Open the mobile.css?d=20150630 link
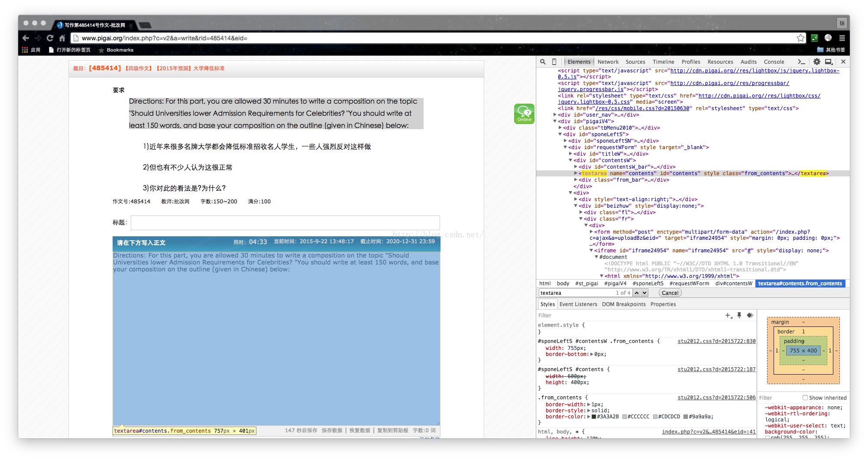This screenshot has width=868, height=460. [x=642, y=108]
